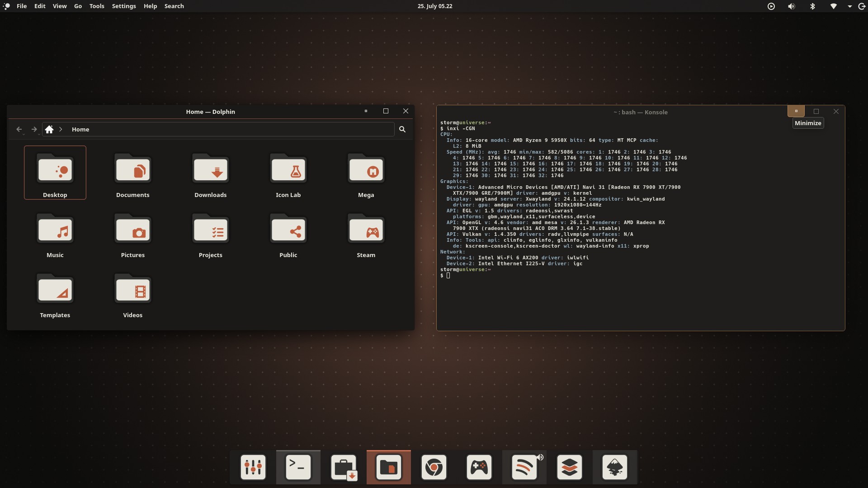The height and width of the screenshot is (488, 868).
Task: Maximize the Dolphin window
Action: (x=386, y=111)
